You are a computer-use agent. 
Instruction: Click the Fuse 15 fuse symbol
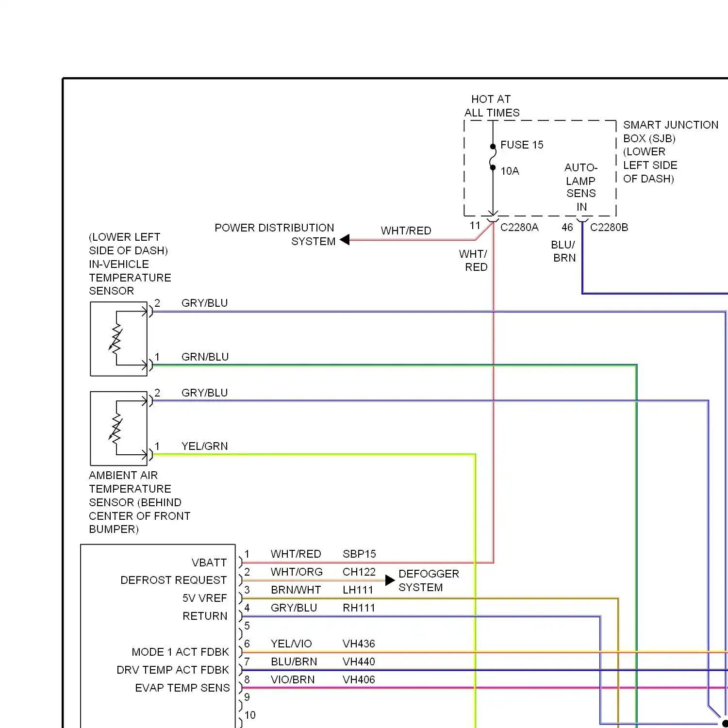click(x=493, y=157)
